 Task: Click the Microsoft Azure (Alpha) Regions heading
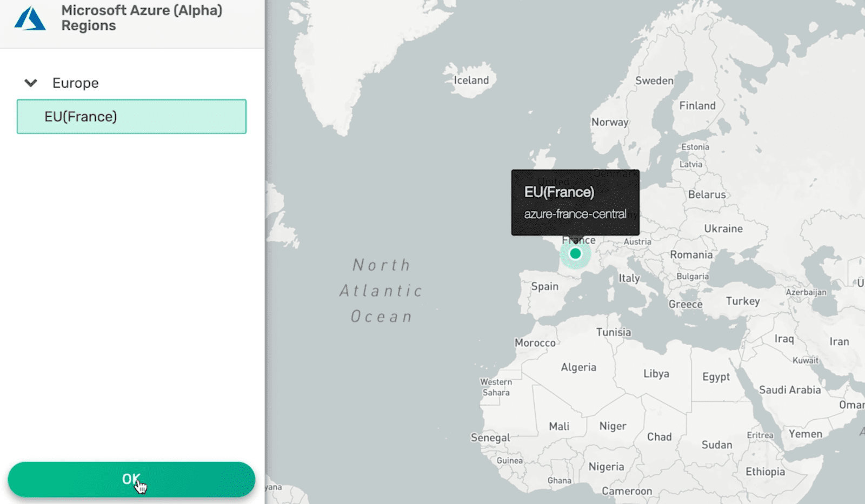pos(142,18)
